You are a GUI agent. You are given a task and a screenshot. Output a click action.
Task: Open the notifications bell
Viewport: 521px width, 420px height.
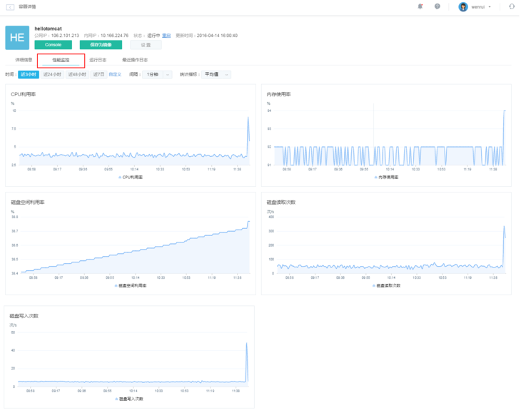coord(420,6)
